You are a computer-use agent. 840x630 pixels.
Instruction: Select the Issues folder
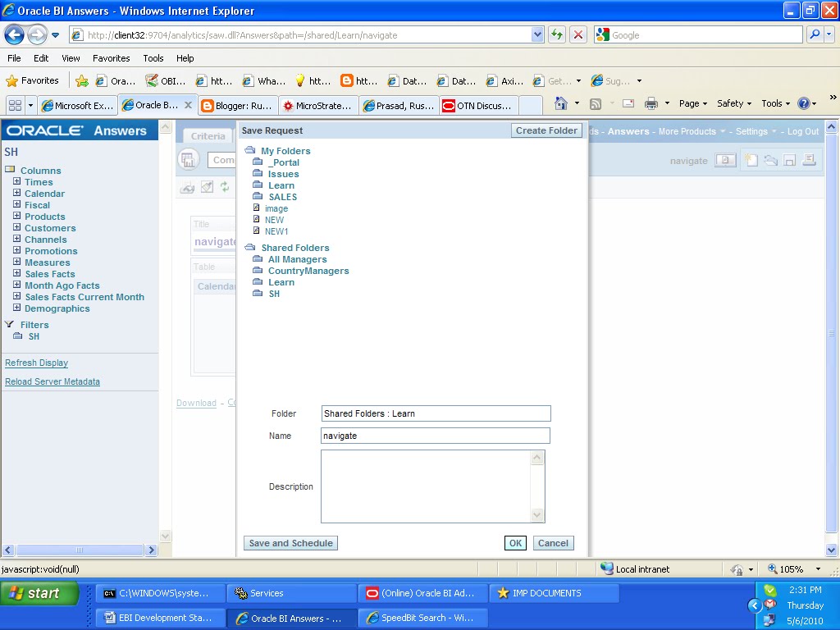[283, 174]
